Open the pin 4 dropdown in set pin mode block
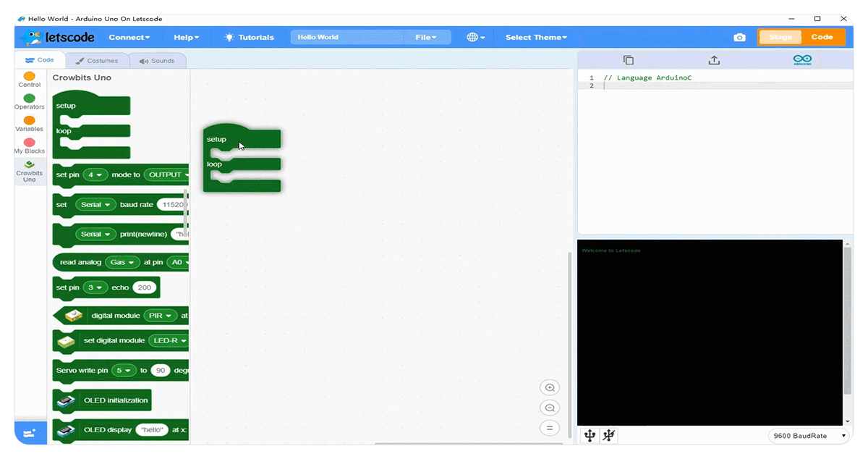Screen dimensions: 868x459 [95, 174]
